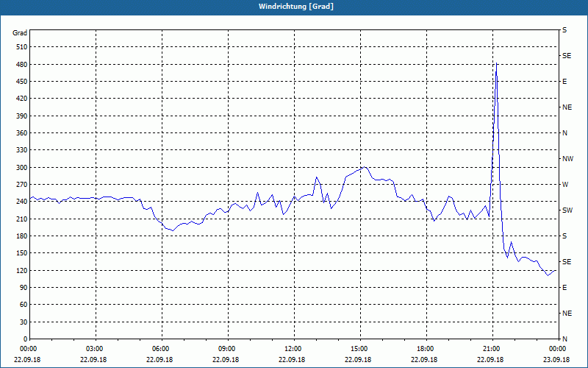Click the 03:00 time label
588x368 pixels.
(x=94, y=349)
